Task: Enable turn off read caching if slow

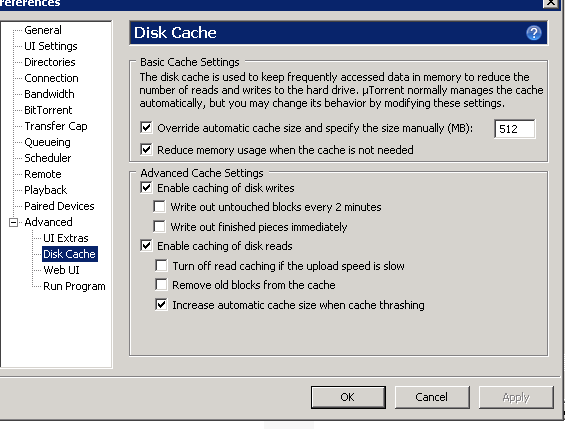Action: (161, 265)
